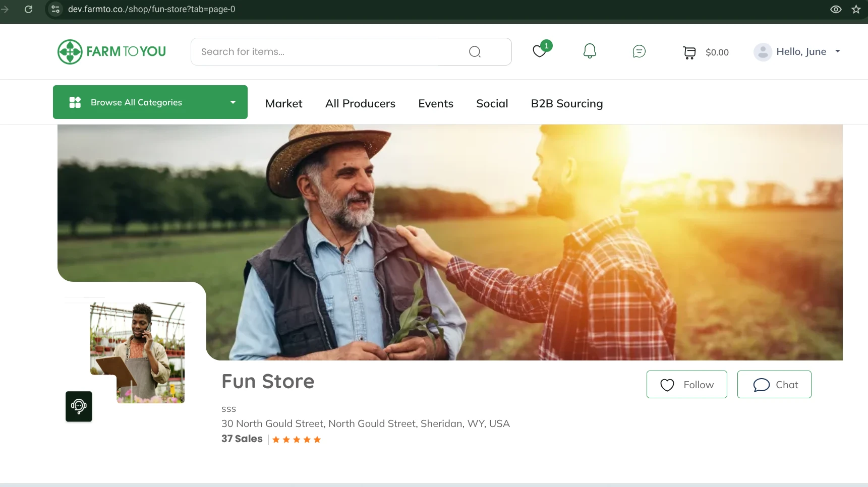Click the search magnifier icon

coord(475,52)
